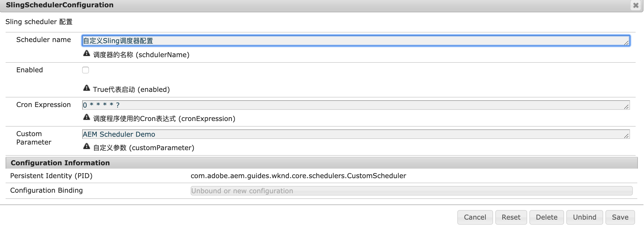Click the Cron Expression field resize grip
This screenshot has height=228, width=644.
pos(626,107)
